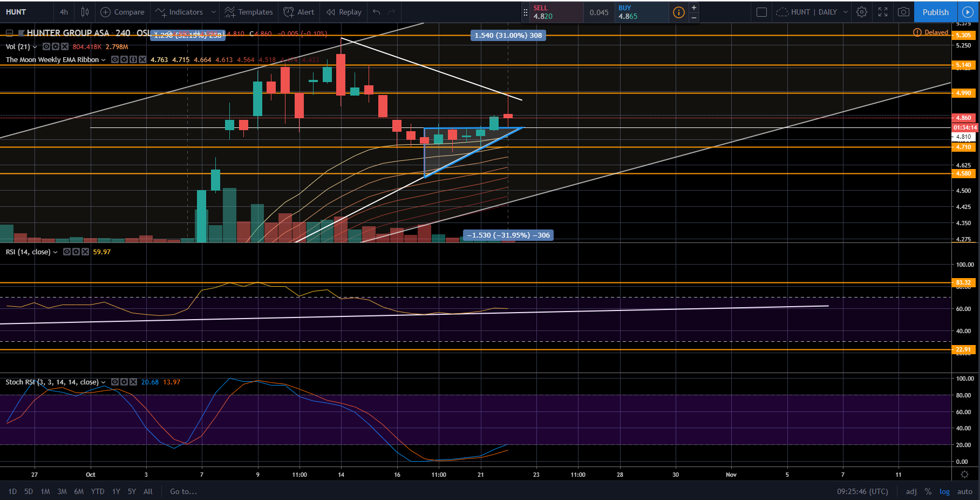980x500 pixels.
Task: Select the 3M time range
Action: 62,491
